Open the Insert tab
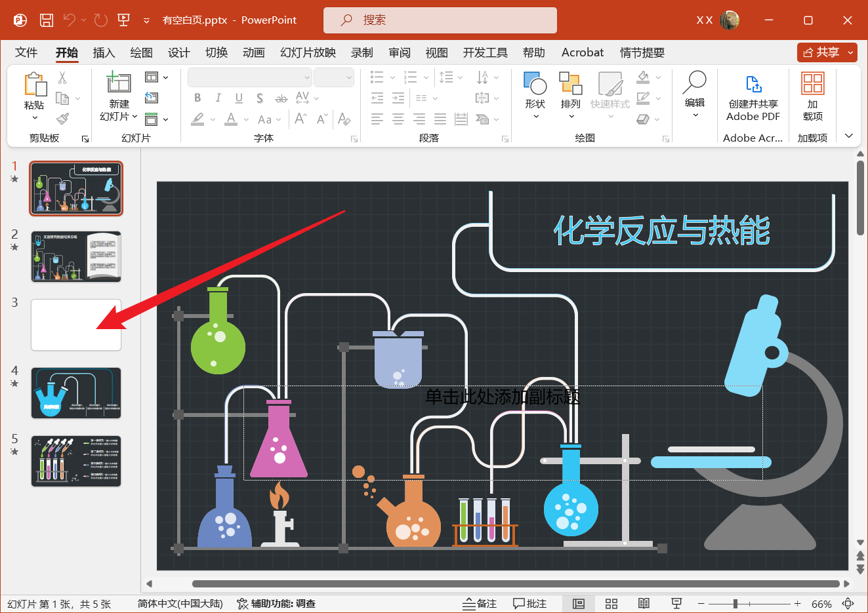Viewport: 868px width, 613px height. click(x=104, y=53)
